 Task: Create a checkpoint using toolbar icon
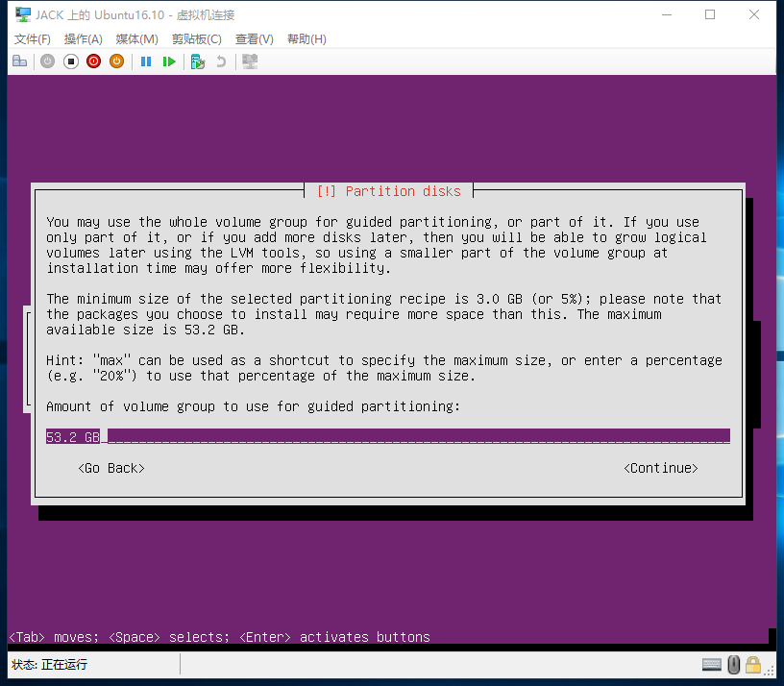[198, 61]
